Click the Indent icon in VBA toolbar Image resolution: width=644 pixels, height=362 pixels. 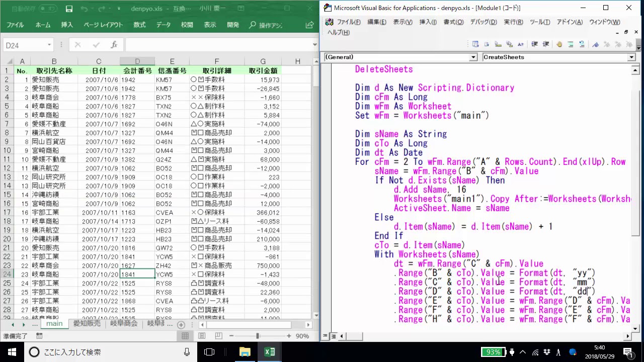pyautogui.click(x=535, y=44)
